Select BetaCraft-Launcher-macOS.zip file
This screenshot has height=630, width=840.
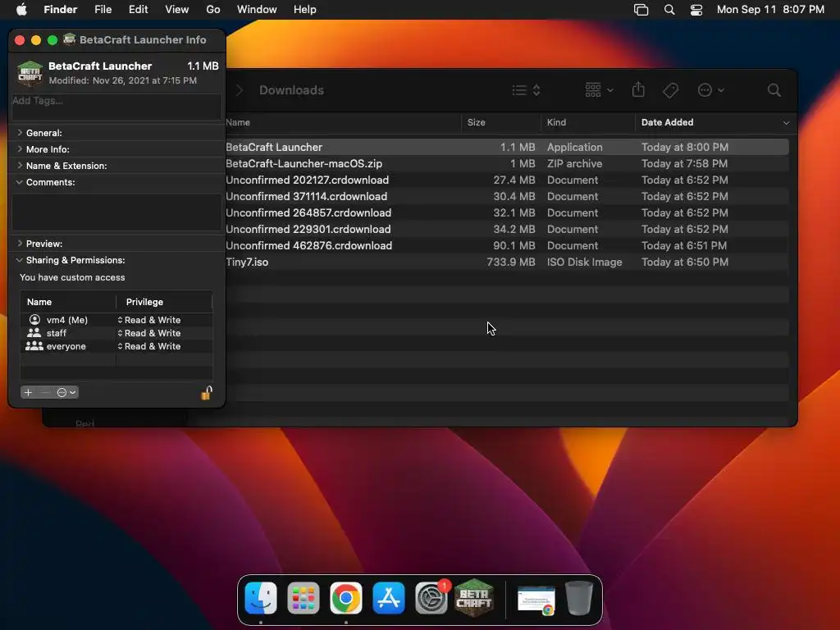tap(507, 163)
